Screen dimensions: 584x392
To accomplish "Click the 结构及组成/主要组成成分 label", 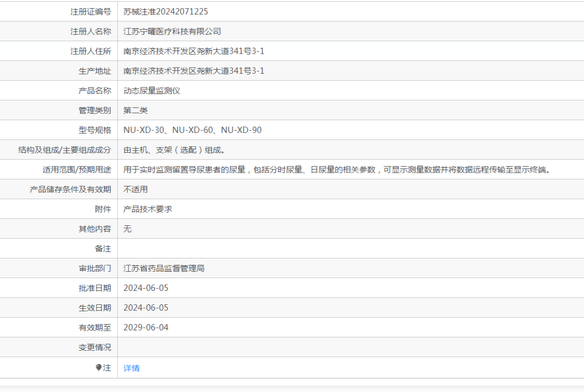I will tap(65, 150).
